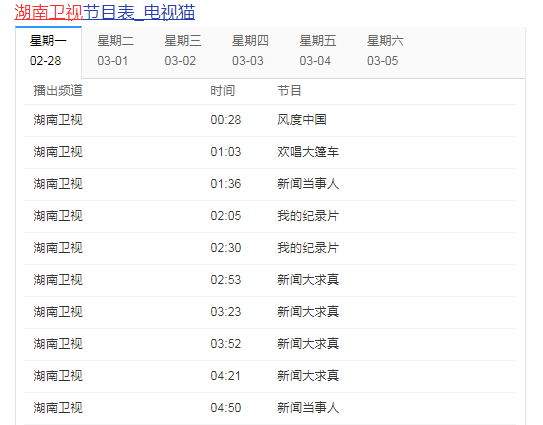
Task: Click 湖南卫视 in the 02:05 row
Action: pos(58,216)
